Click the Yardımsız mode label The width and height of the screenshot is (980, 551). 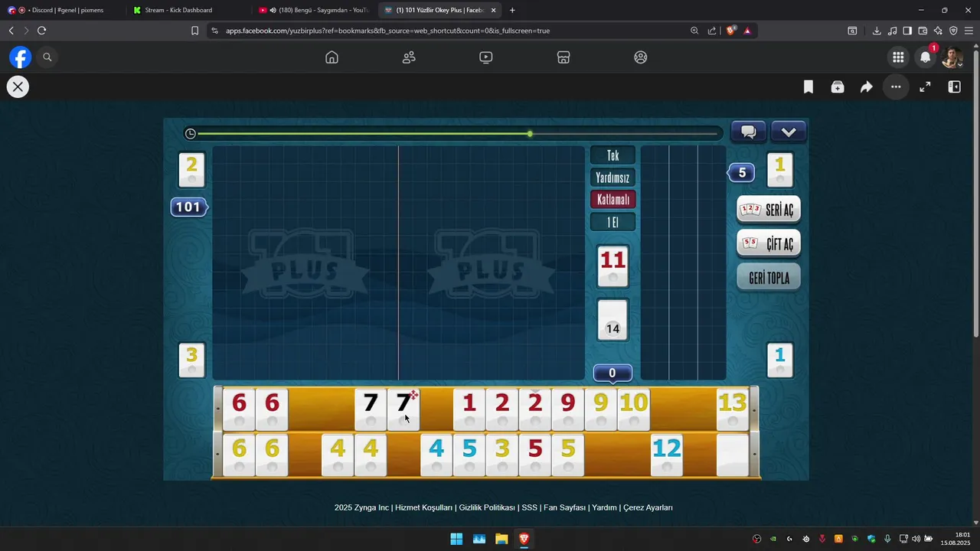[x=612, y=178]
